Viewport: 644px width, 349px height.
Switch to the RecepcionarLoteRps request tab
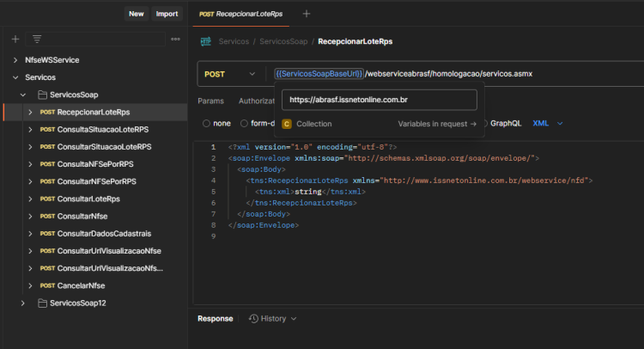coord(241,14)
